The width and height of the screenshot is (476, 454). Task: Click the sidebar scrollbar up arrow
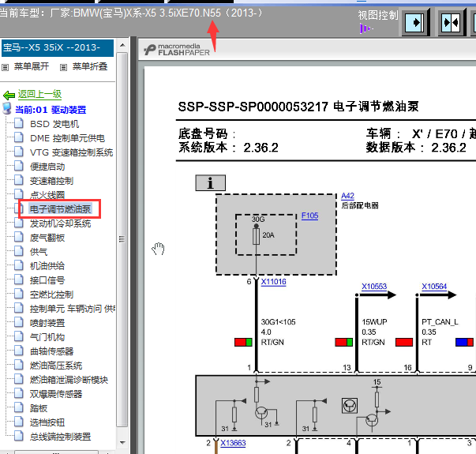(122, 46)
